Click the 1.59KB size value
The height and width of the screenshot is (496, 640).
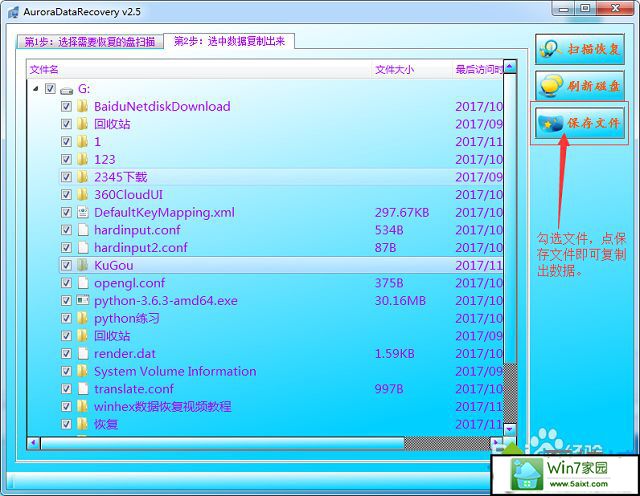tap(395, 354)
